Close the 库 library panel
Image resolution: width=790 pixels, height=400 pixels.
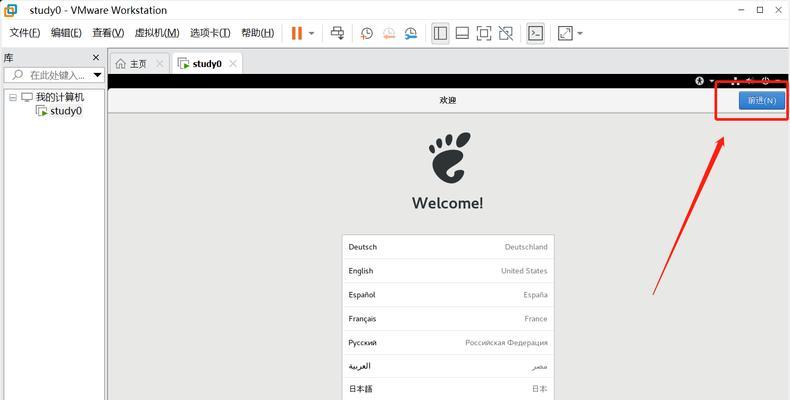pos(96,58)
